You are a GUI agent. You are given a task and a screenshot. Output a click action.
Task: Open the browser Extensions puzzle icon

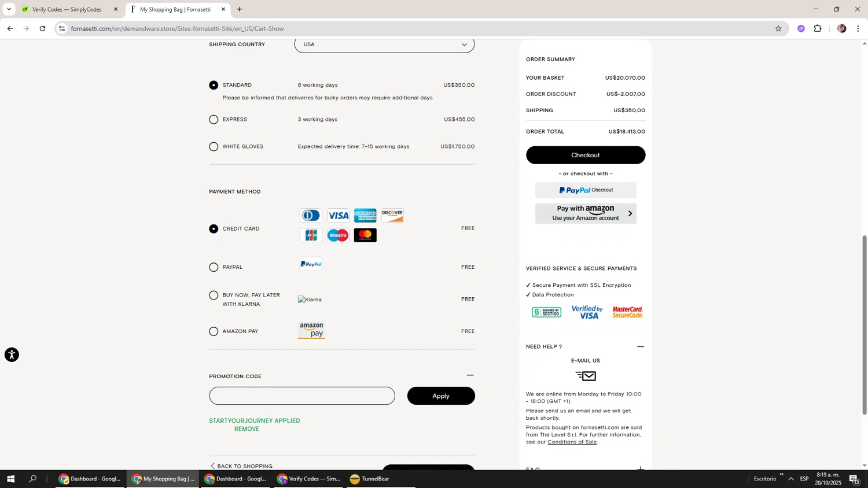pyautogui.click(x=818, y=28)
